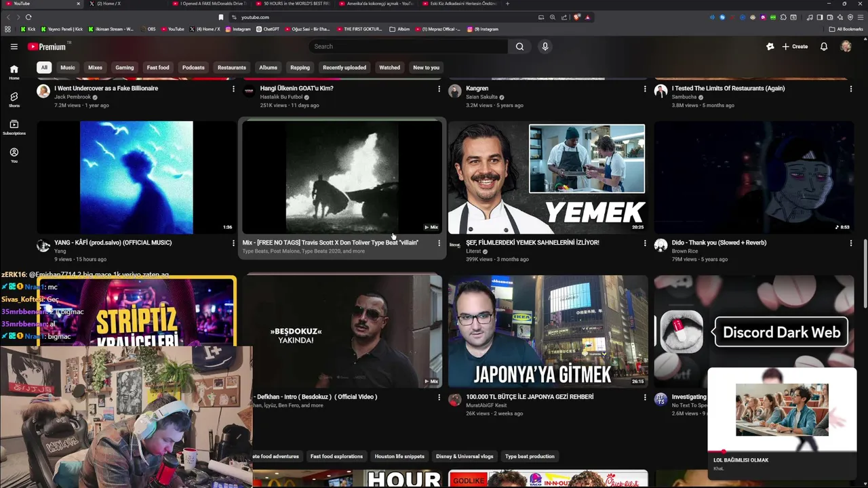Click the bookmark icon in address bar
868x488 pixels.
tap(221, 17)
